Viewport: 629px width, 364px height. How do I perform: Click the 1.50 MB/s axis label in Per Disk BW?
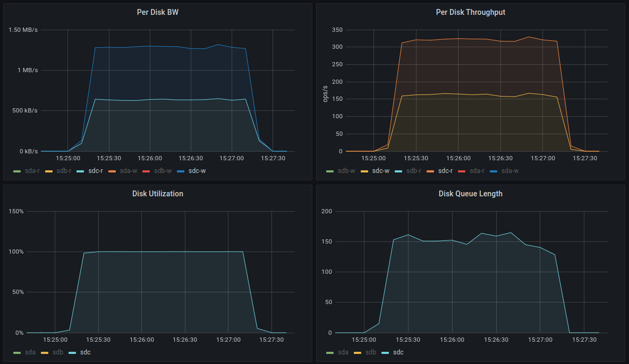coord(23,30)
